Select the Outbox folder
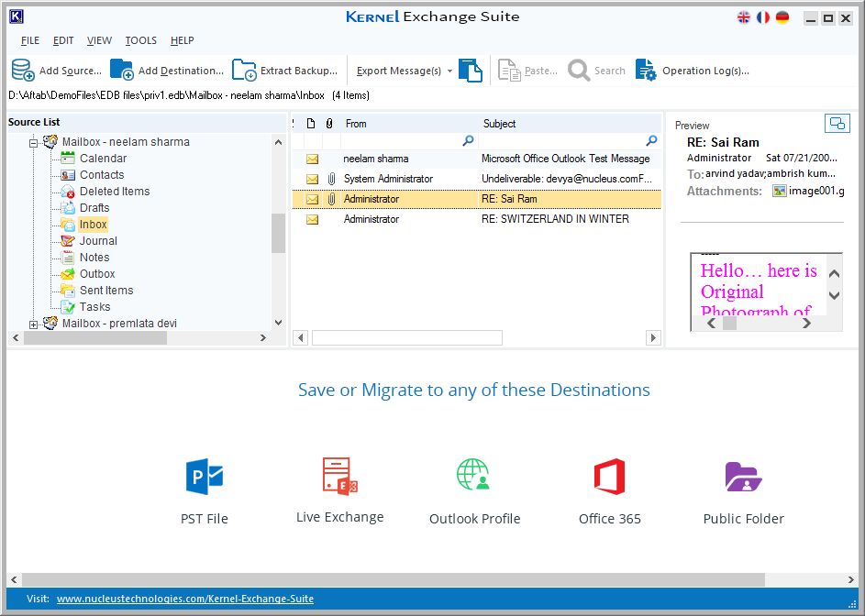This screenshot has height=616, width=865. [97, 274]
